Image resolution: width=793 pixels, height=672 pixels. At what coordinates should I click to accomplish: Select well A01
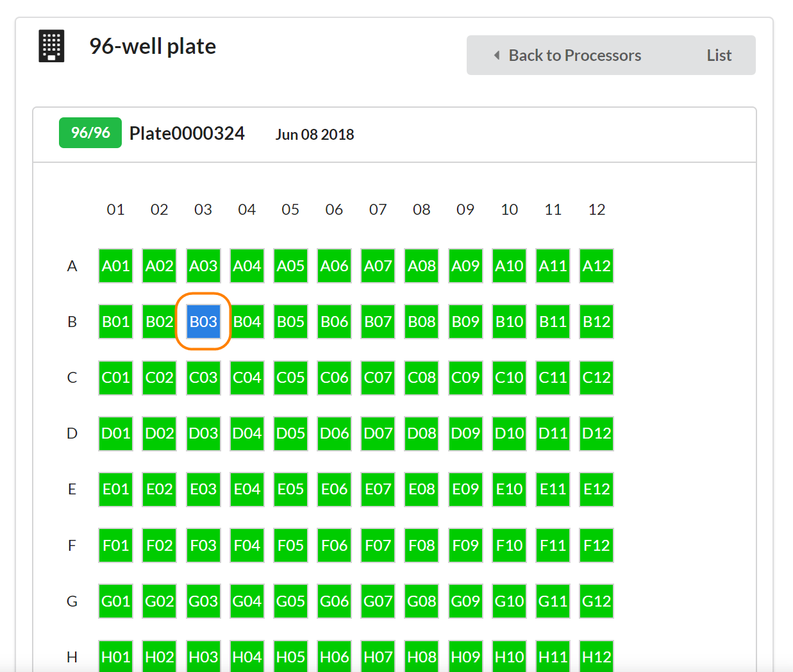(x=115, y=266)
